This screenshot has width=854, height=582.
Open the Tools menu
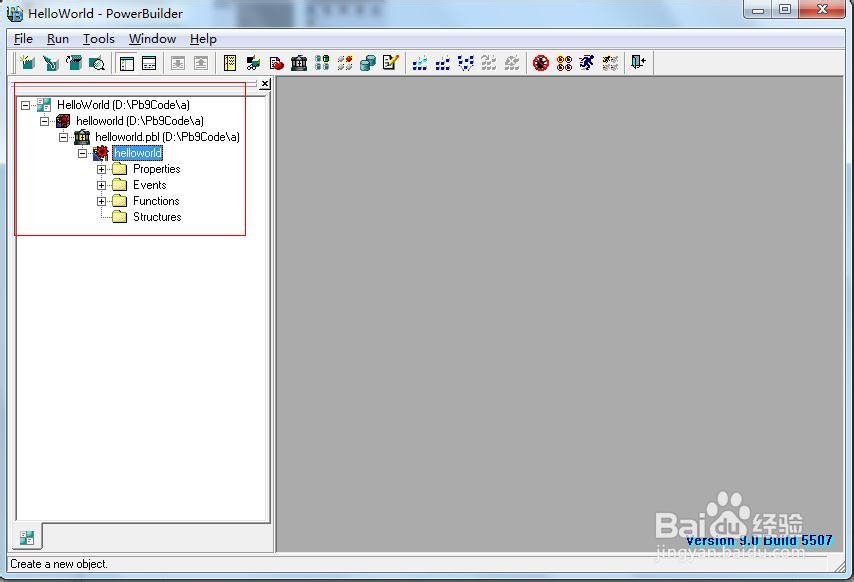pyautogui.click(x=99, y=39)
